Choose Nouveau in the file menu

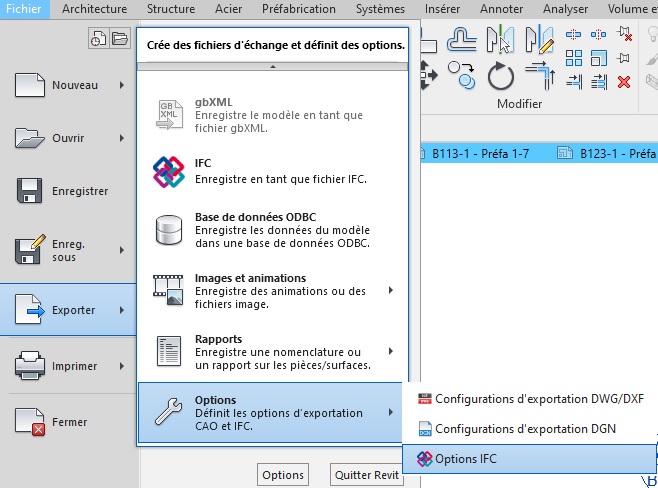(x=68, y=85)
